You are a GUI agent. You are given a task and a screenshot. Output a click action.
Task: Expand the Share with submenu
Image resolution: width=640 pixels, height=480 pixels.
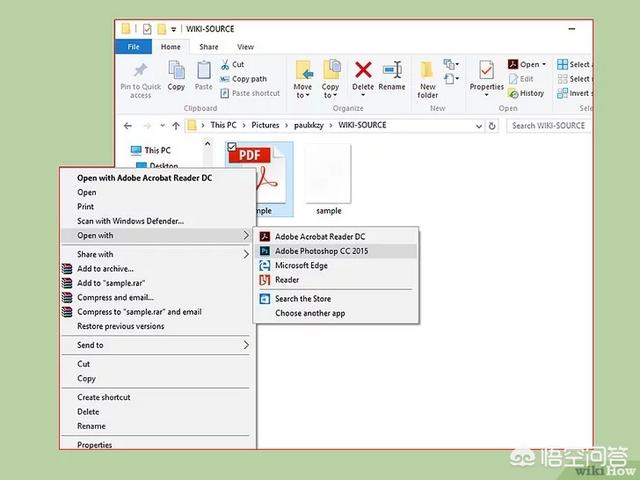[156, 254]
